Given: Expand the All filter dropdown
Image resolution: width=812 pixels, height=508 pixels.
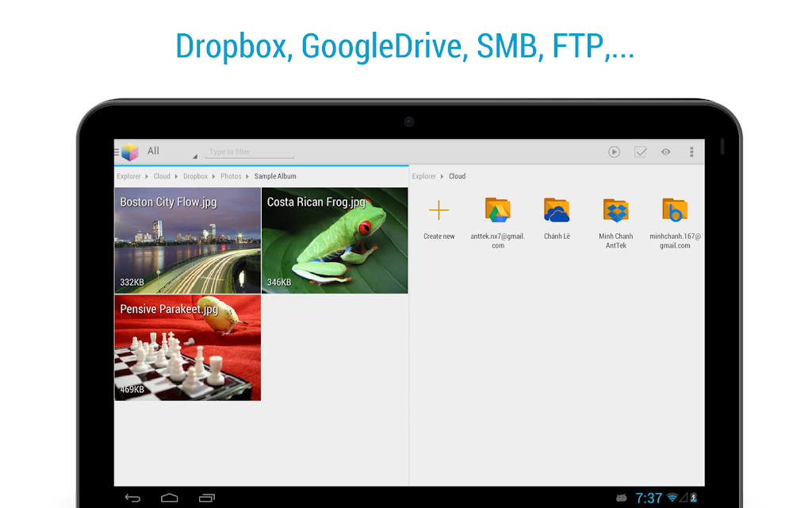Looking at the screenshot, I should tap(172, 152).
